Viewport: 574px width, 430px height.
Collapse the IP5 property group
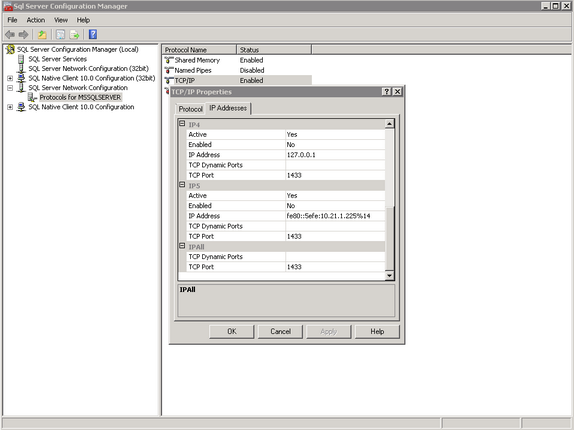[x=182, y=185]
